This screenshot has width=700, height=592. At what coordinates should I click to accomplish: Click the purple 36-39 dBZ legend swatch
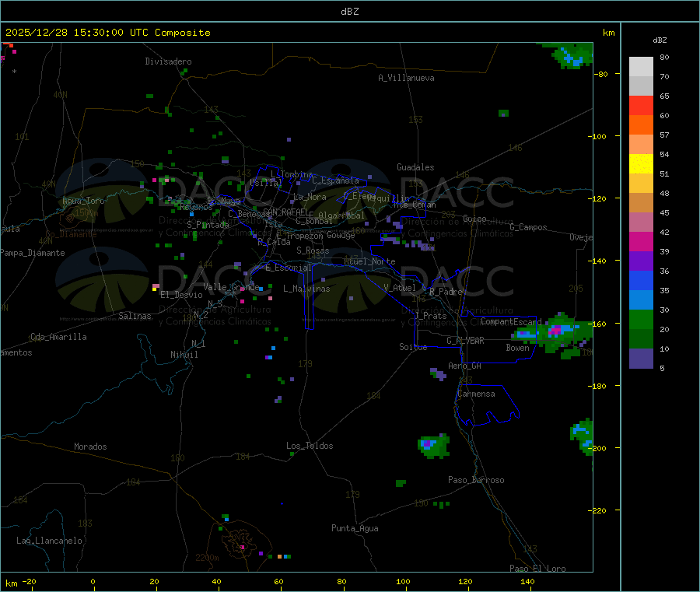(x=641, y=261)
